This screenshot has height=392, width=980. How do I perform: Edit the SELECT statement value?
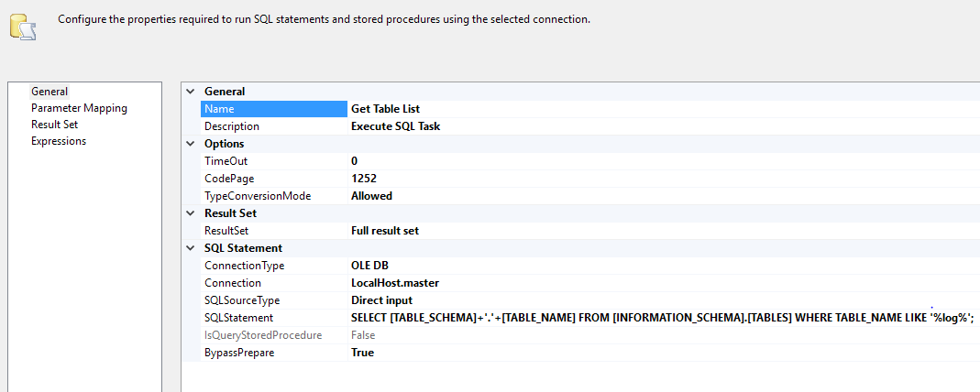click(x=664, y=318)
